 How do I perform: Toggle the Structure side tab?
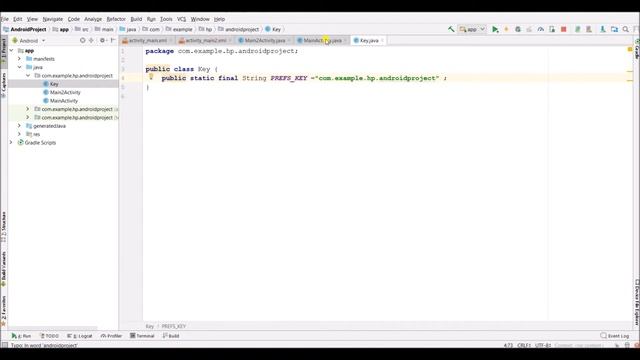pos(4,227)
